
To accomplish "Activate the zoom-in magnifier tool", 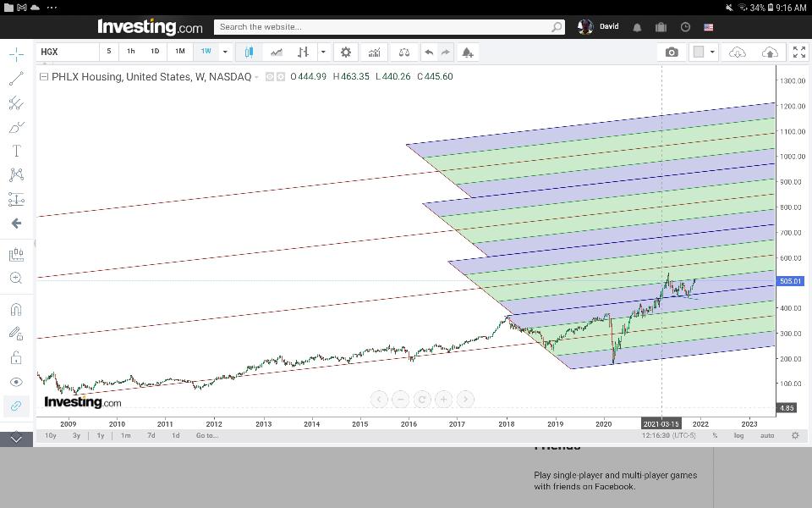I will point(16,279).
